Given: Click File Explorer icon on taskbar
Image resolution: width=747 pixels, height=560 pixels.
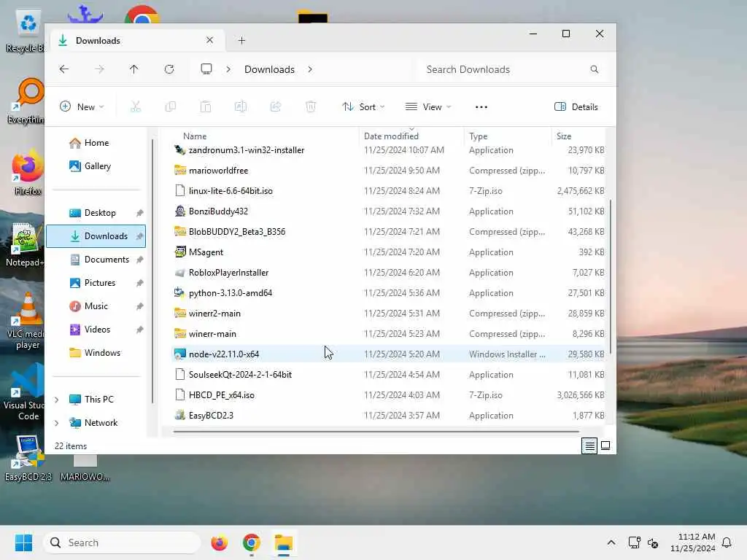Looking at the screenshot, I should (284, 542).
